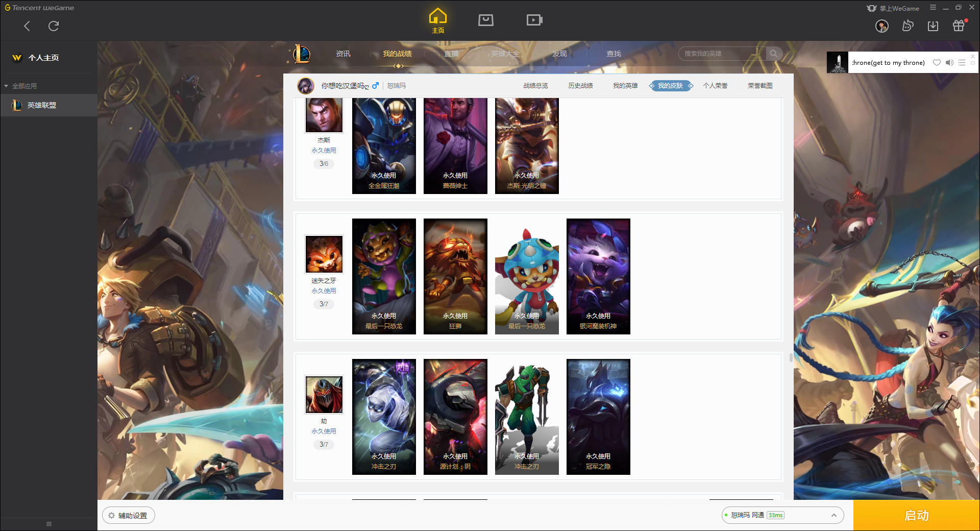This screenshot has width=980, height=531.
Task: Open the 直播 tab
Action: click(451, 54)
